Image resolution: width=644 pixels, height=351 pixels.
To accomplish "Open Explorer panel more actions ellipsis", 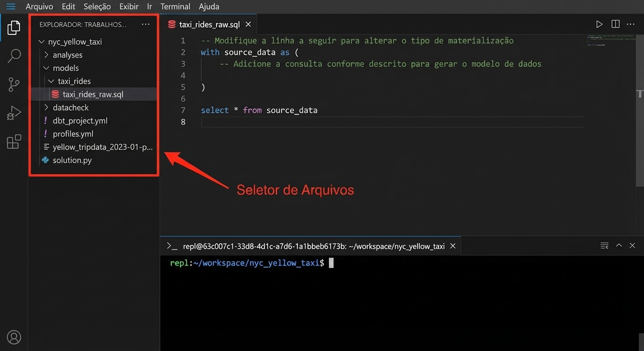I will [145, 24].
